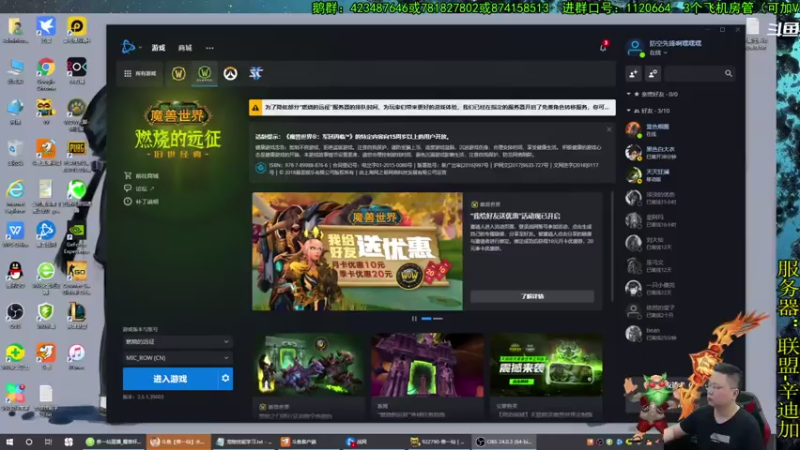
Task: Click the 了解详情 learn more button
Action: pyautogui.click(x=532, y=296)
